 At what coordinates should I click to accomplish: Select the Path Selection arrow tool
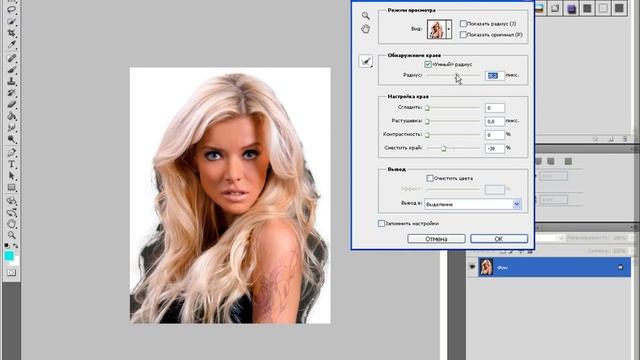(11, 176)
